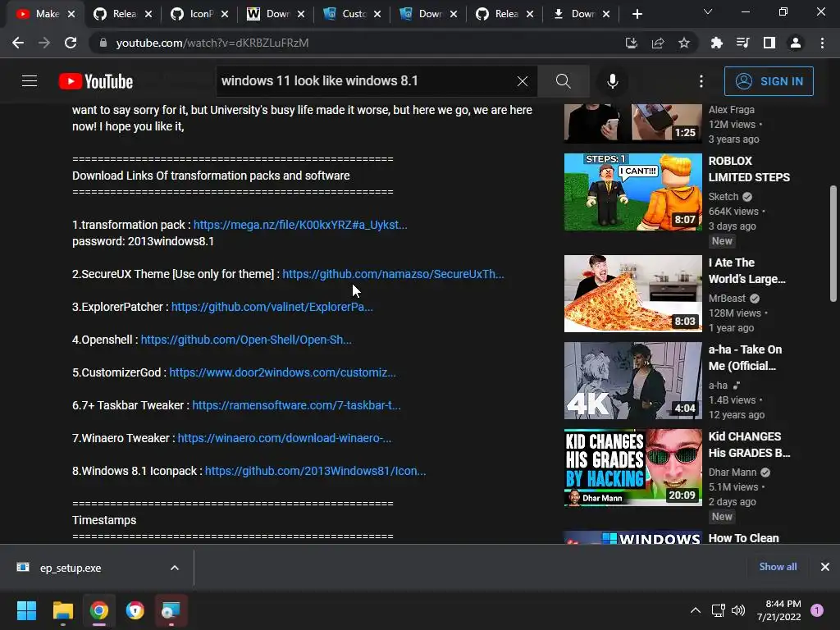Click the Alex Fraga channel name

[731, 110]
